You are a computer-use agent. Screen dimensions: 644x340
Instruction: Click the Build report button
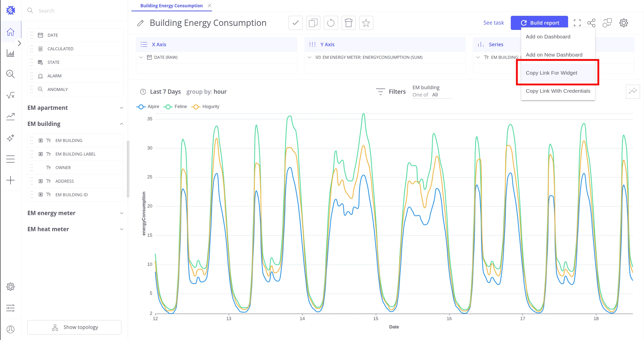pos(539,23)
